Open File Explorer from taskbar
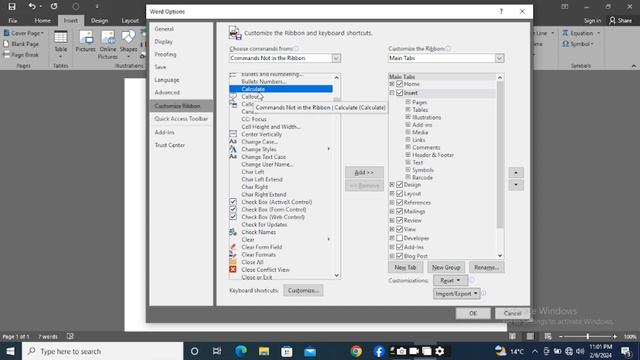The height and width of the screenshot is (360, 640). click(264, 351)
